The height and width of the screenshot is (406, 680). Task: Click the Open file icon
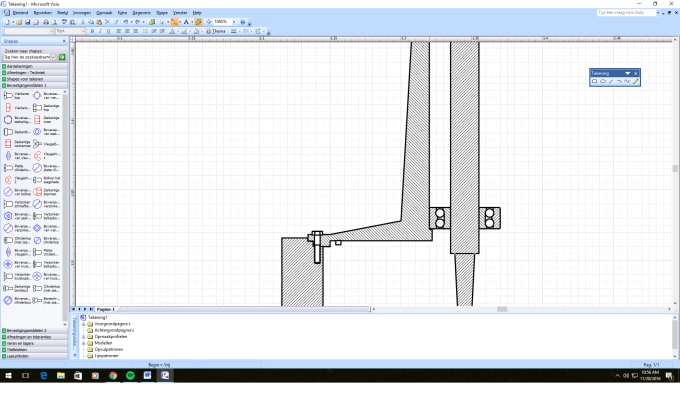coord(20,22)
